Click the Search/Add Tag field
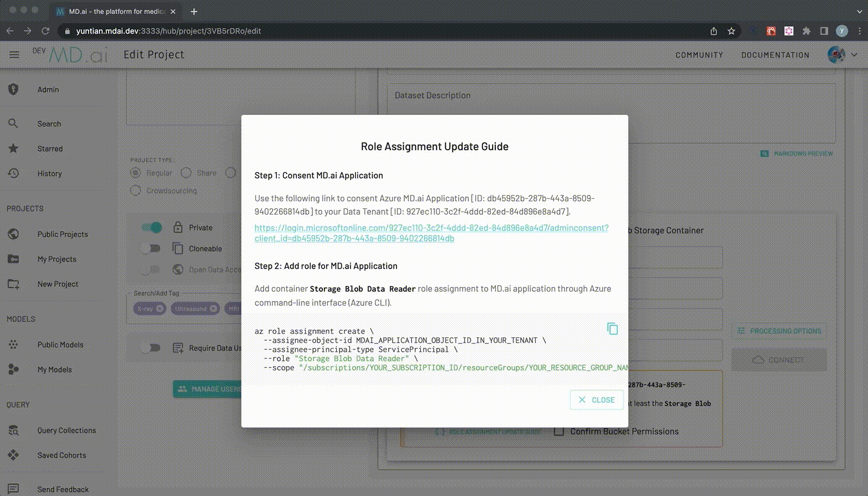 tap(185, 308)
